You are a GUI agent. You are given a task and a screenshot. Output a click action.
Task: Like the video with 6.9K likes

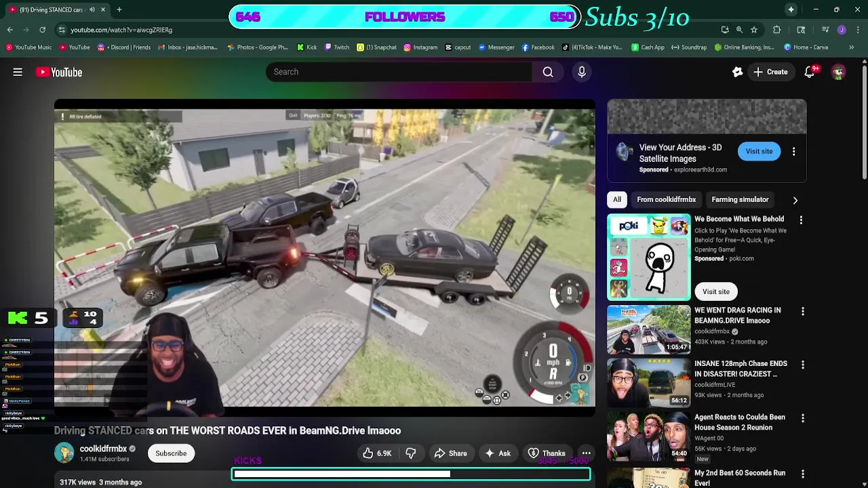click(377, 453)
